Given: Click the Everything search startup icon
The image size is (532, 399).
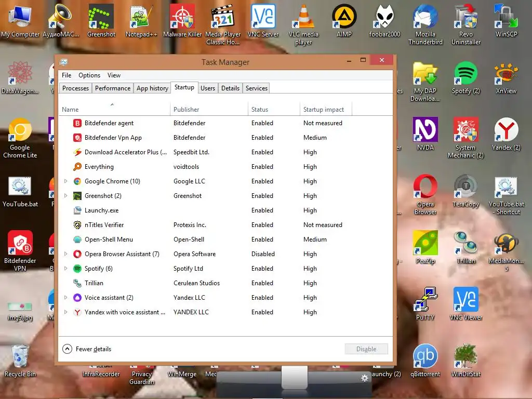Looking at the screenshot, I should [77, 167].
